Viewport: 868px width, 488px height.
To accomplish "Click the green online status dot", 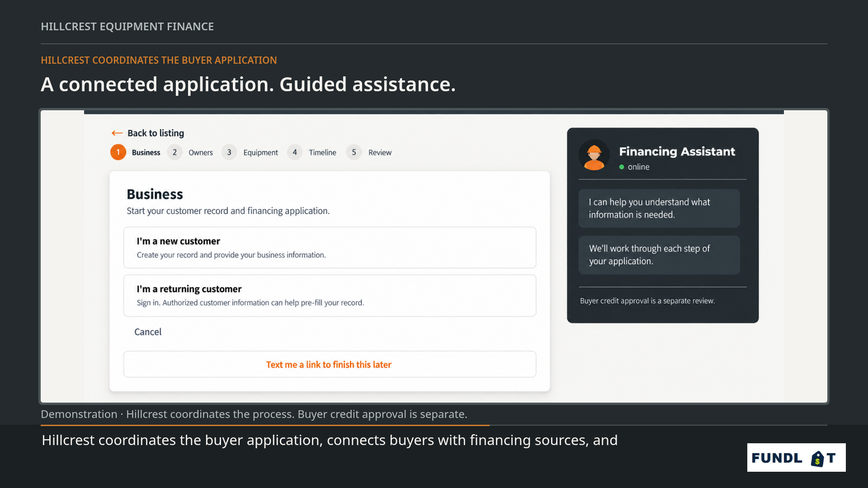I will click(622, 167).
